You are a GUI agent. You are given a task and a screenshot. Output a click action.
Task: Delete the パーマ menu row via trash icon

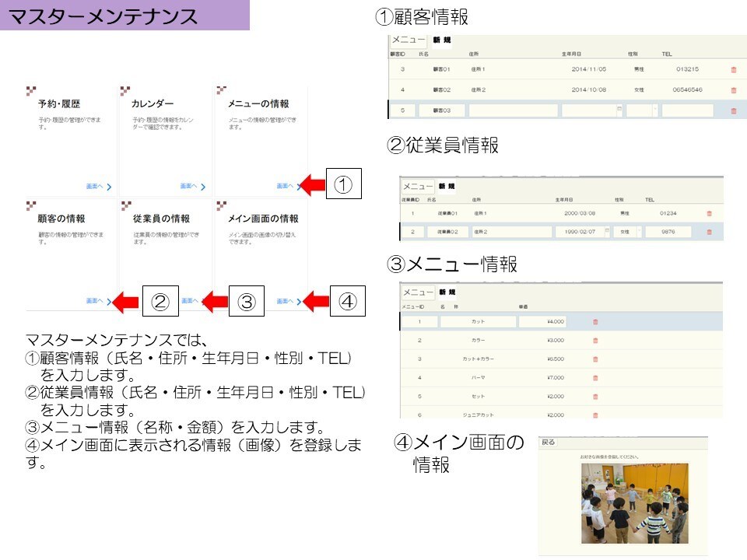coord(595,378)
